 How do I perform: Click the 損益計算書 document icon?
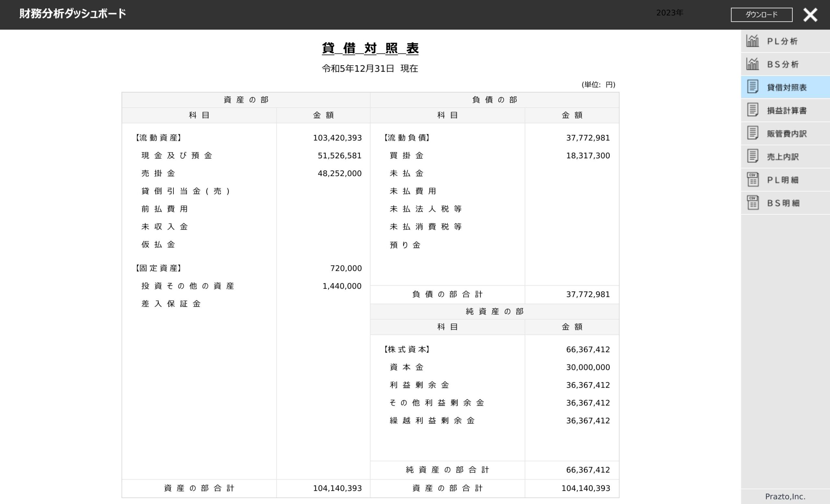click(x=753, y=110)
